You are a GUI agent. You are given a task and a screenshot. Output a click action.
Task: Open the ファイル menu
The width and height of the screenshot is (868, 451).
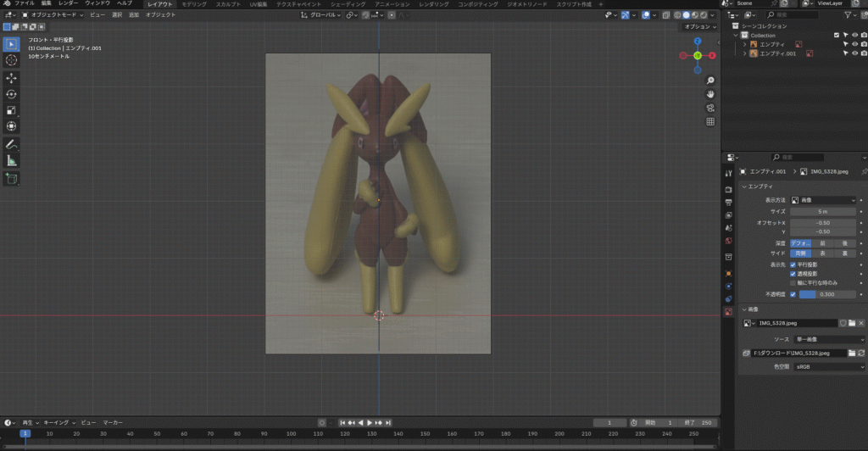[x=25, y=3]
